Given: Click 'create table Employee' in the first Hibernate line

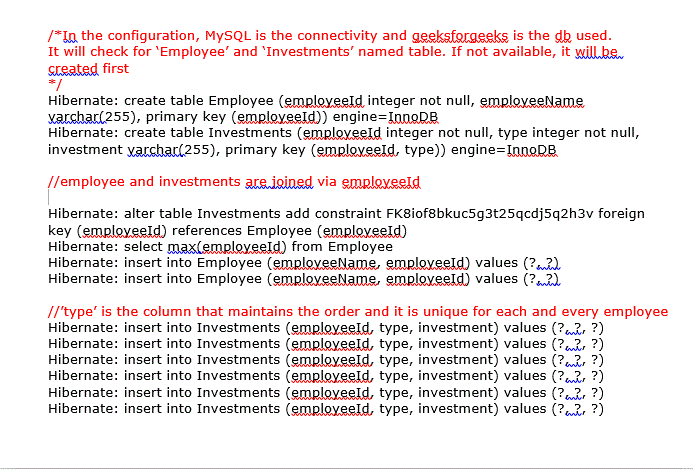Looking at the screenshot, I should coord(198,101).
